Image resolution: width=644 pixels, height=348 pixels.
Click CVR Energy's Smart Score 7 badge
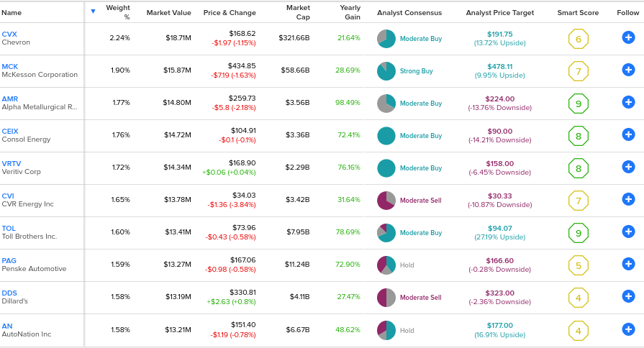click(x=579, y=201)
